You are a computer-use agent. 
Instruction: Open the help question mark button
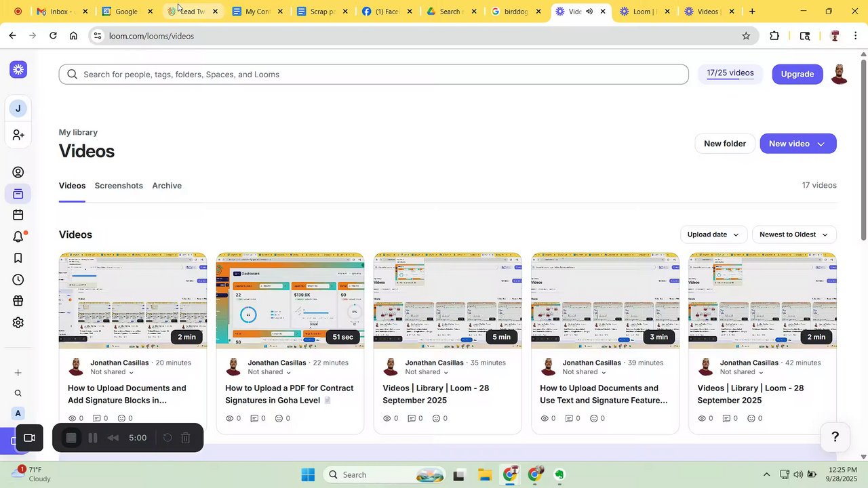[x=835, y=437]
